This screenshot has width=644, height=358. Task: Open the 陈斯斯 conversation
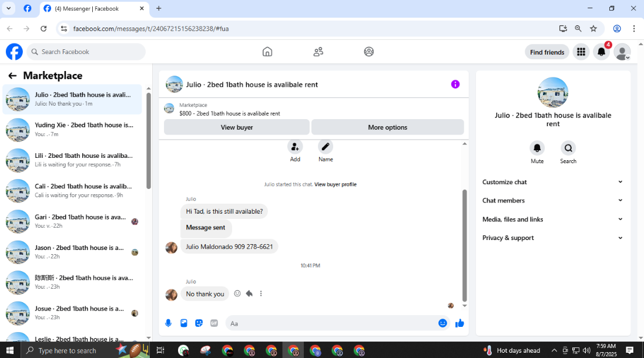72,282
